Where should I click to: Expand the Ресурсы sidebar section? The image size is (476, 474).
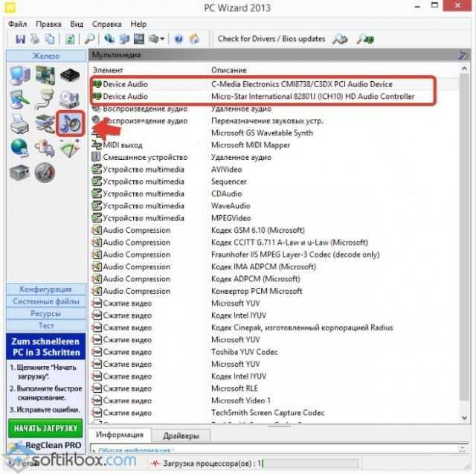46,313
